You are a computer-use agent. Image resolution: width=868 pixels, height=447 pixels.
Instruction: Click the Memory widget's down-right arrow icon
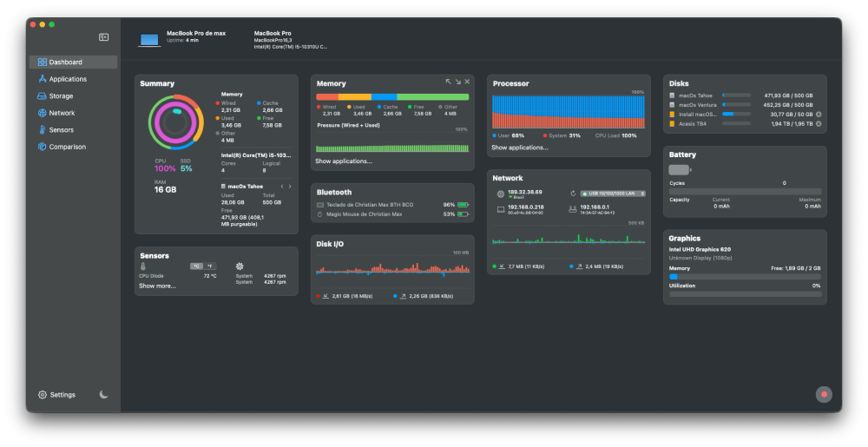(x=457, y=82)
